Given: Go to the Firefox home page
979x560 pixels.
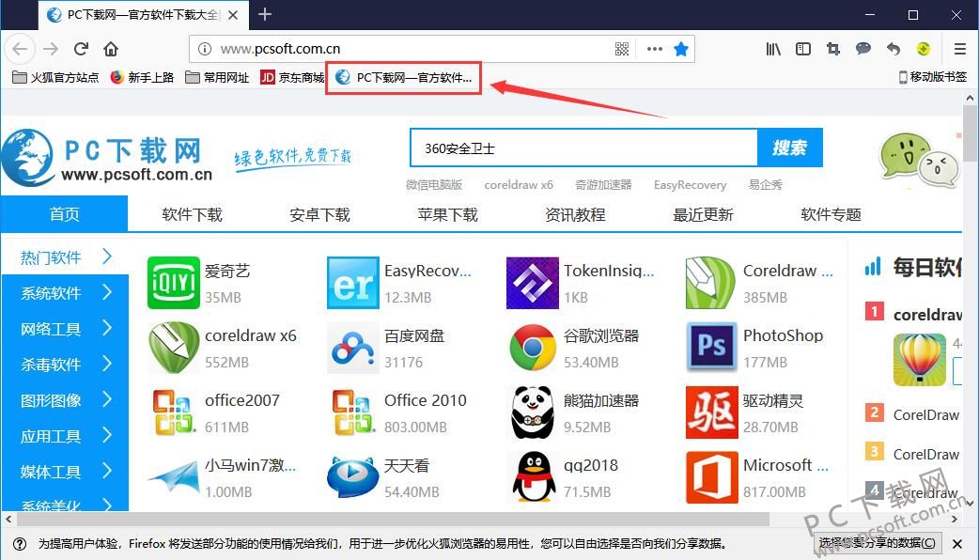Looking at the screenshot, I should pos(111,49).
